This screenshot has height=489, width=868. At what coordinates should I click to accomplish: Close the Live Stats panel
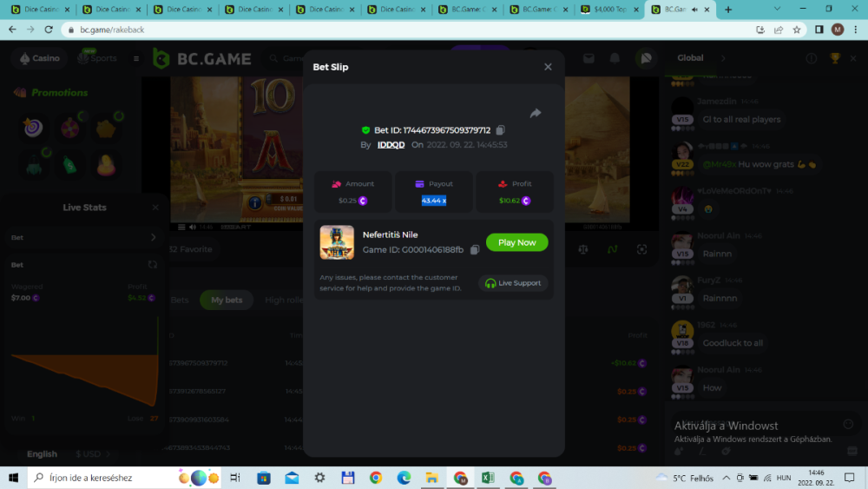155,208
